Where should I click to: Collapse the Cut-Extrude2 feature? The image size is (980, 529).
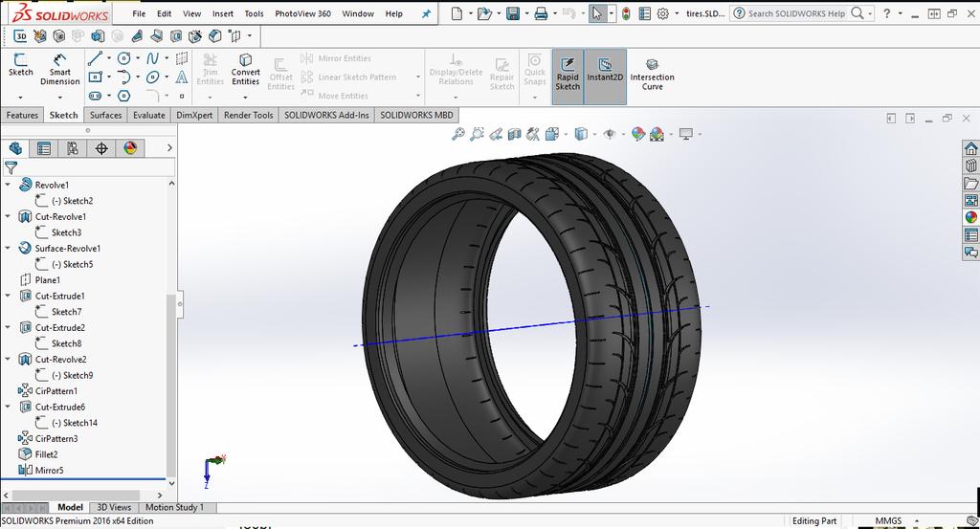pos(8,327)
